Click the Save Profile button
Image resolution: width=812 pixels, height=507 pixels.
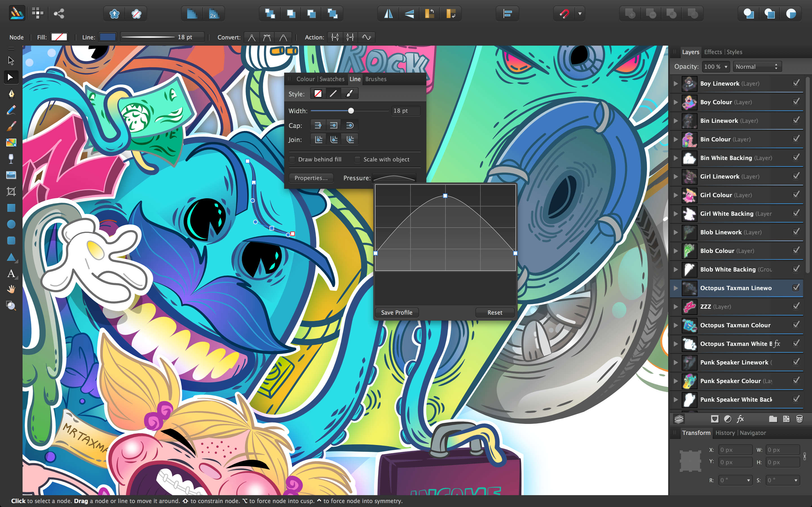point(396,312)
